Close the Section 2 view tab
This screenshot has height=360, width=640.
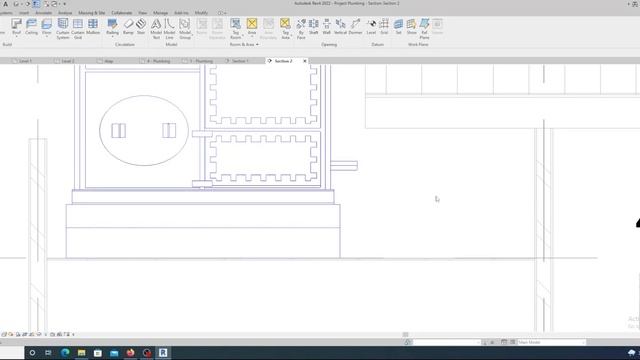pos(304,61)
